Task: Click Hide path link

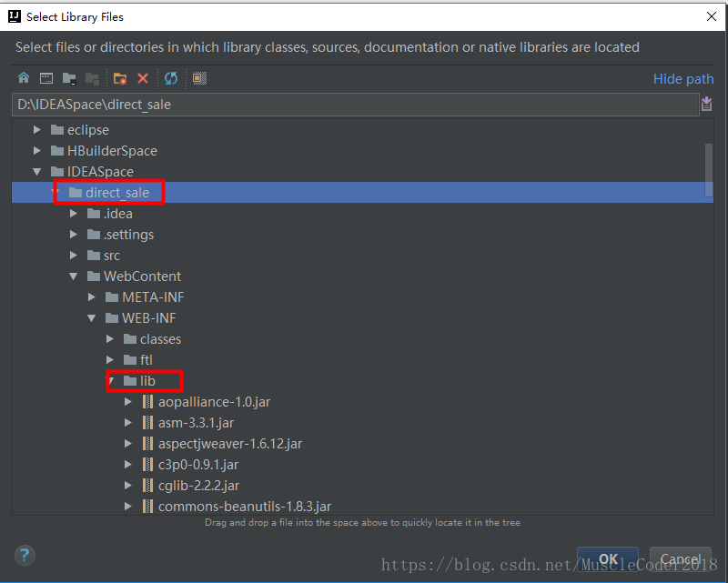Action: pos(683,79)
